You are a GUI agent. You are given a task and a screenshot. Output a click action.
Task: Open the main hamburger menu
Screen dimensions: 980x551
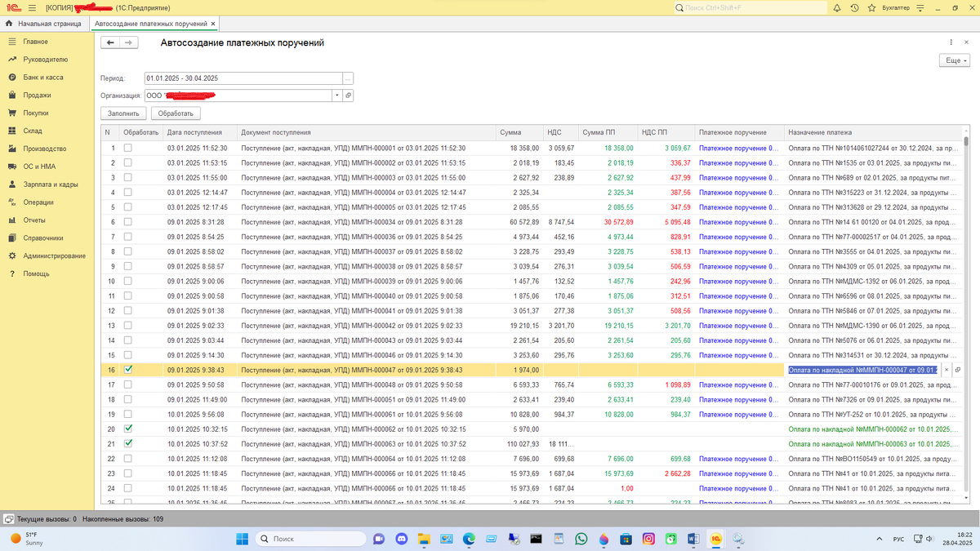click(x=32, y=7)
